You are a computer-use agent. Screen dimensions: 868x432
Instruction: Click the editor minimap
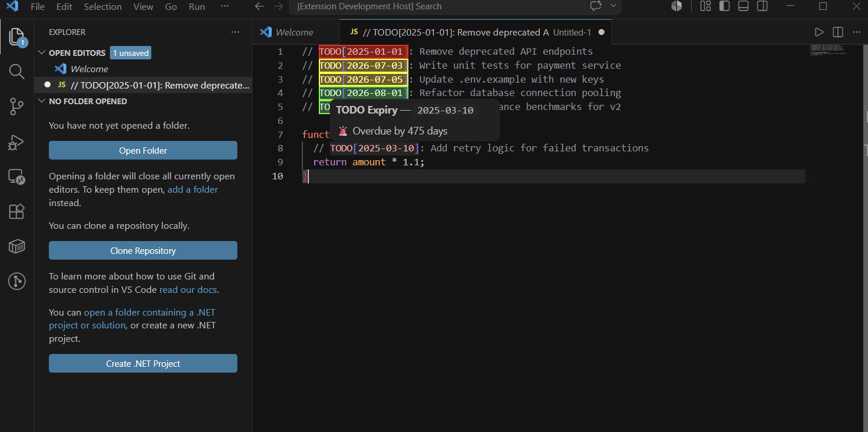[827, 49]
